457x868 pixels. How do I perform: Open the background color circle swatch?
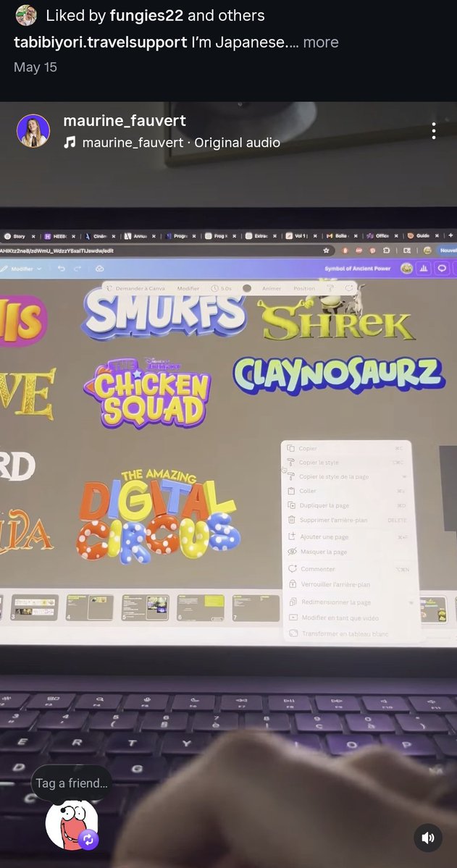pos(247,288)
